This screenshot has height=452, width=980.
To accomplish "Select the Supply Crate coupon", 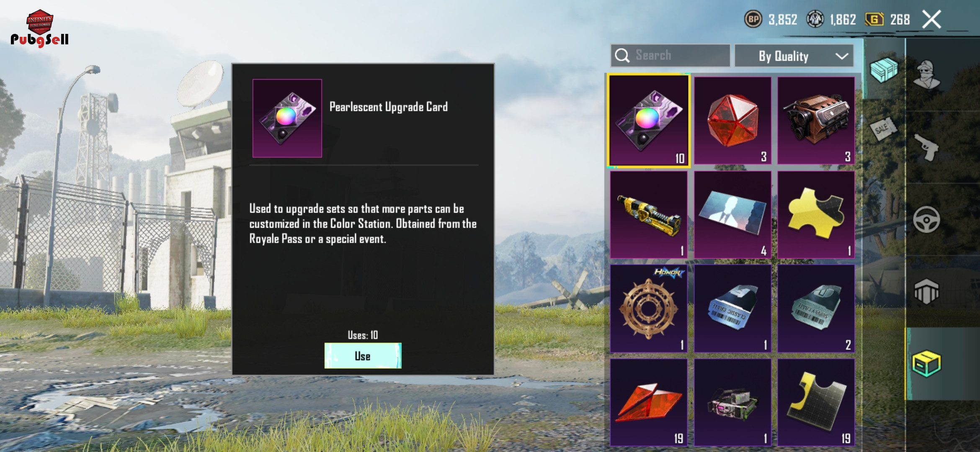I will (x=816, y=308).
